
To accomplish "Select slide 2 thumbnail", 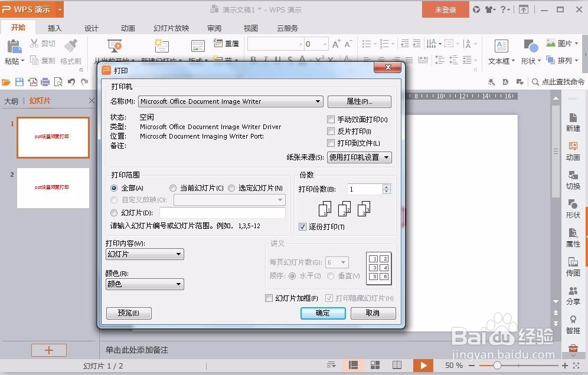I will click(x=53, y=187).
